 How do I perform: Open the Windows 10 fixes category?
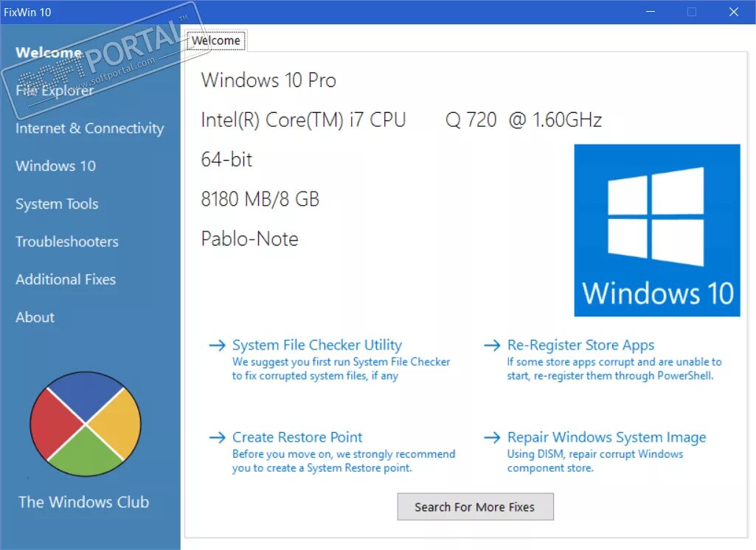(x=55, y=166)
